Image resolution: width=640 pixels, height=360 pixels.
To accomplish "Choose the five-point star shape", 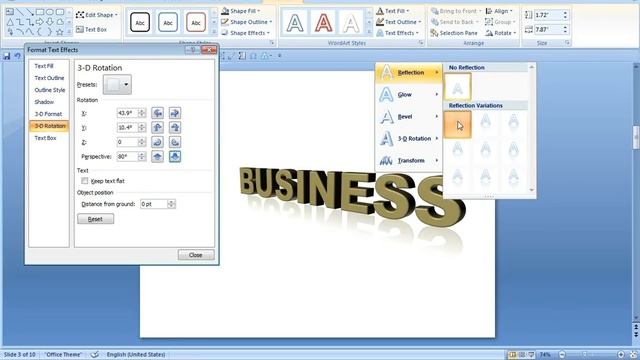I will (60, 31).
